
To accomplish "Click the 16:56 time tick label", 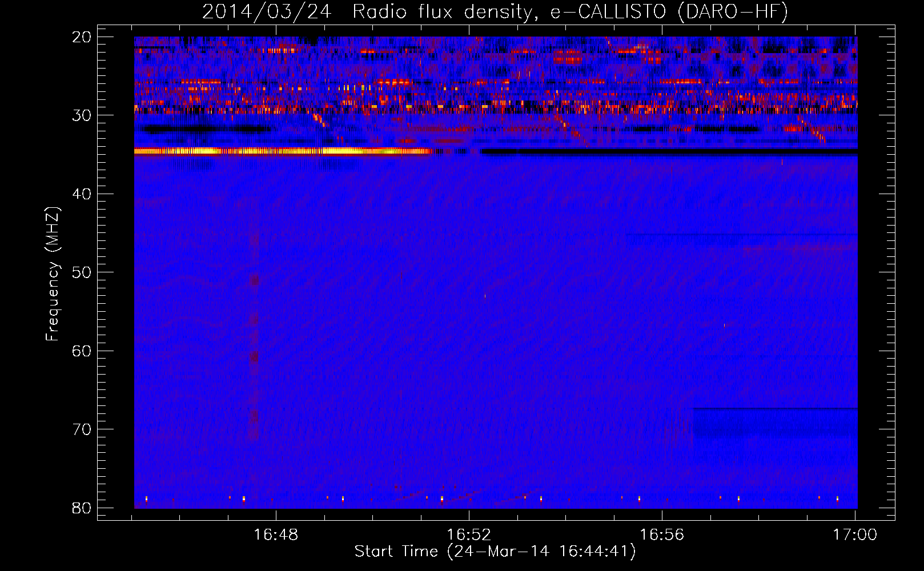I will pos(662,535).
